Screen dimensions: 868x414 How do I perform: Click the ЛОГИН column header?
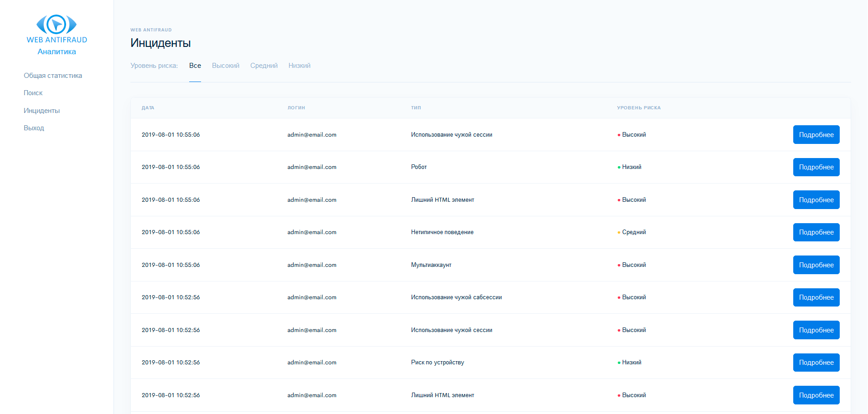coord(296,108)
